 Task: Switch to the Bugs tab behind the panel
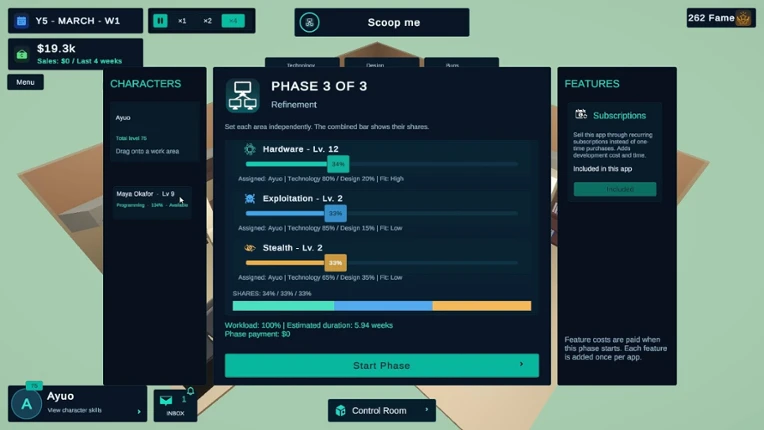(x=461, y=63)
